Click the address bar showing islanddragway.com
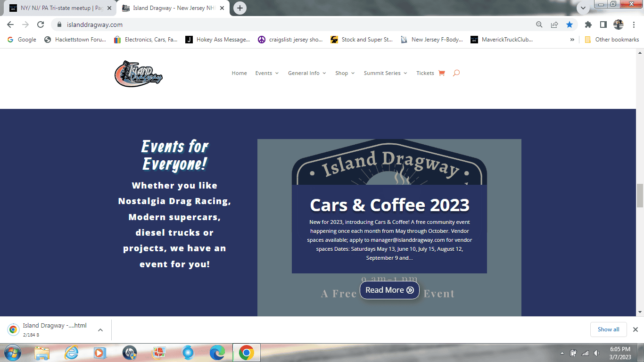The height and width of the screenshot is (362, 644). (x=302, y=25)
